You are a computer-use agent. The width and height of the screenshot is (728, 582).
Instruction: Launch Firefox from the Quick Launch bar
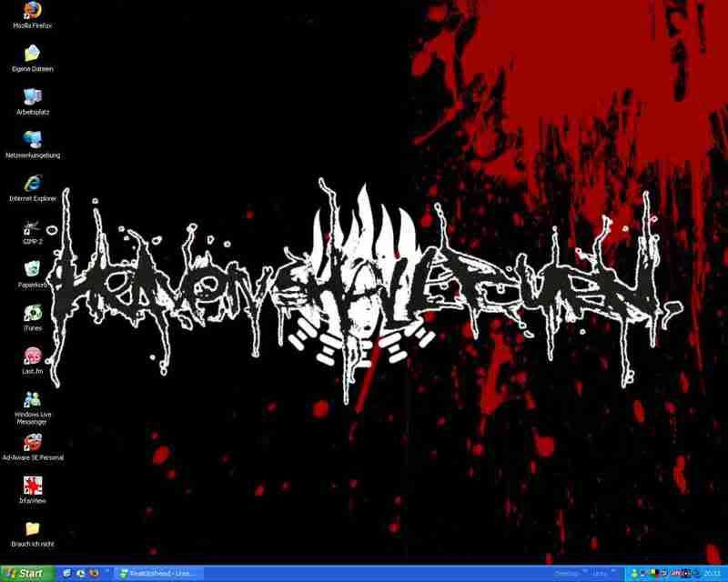click(95, 574)
